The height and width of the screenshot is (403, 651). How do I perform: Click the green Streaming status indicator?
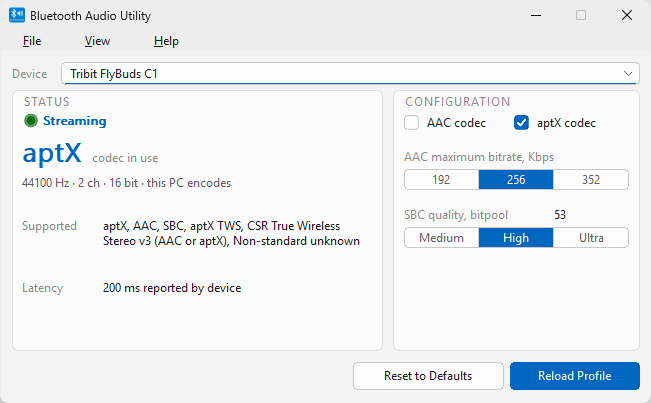click(31, 121)
